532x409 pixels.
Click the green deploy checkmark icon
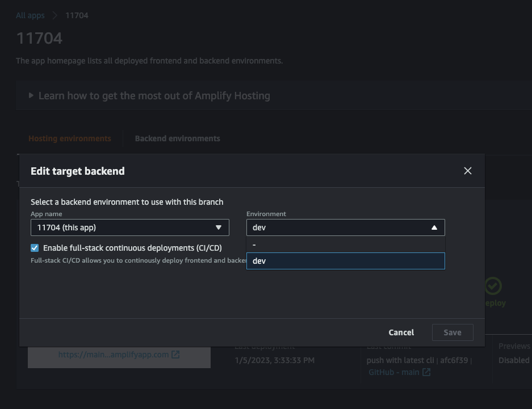click(493, 286)
